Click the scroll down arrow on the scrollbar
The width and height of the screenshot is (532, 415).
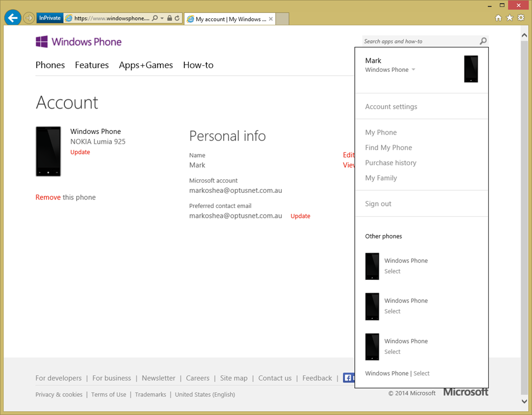point(524,401)
